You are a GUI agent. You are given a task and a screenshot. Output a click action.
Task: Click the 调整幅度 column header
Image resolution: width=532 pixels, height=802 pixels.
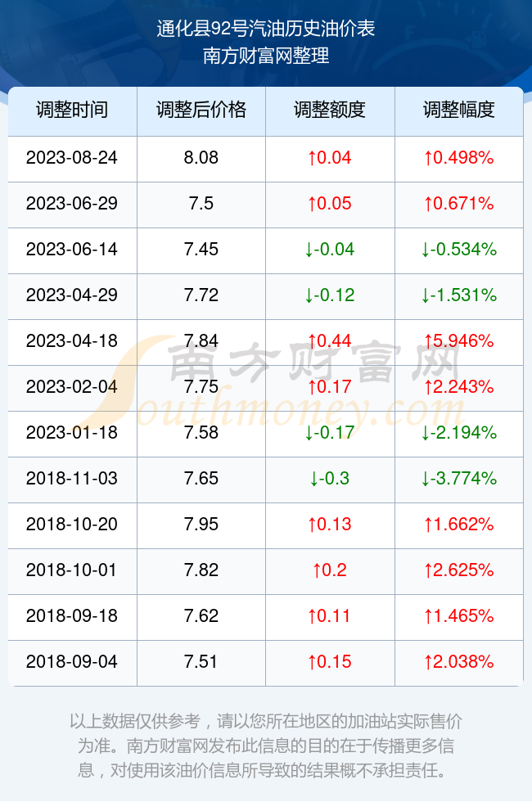point(459,110)
